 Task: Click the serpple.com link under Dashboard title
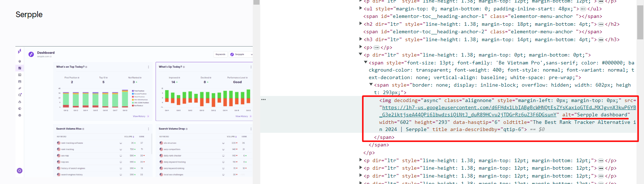44,57
